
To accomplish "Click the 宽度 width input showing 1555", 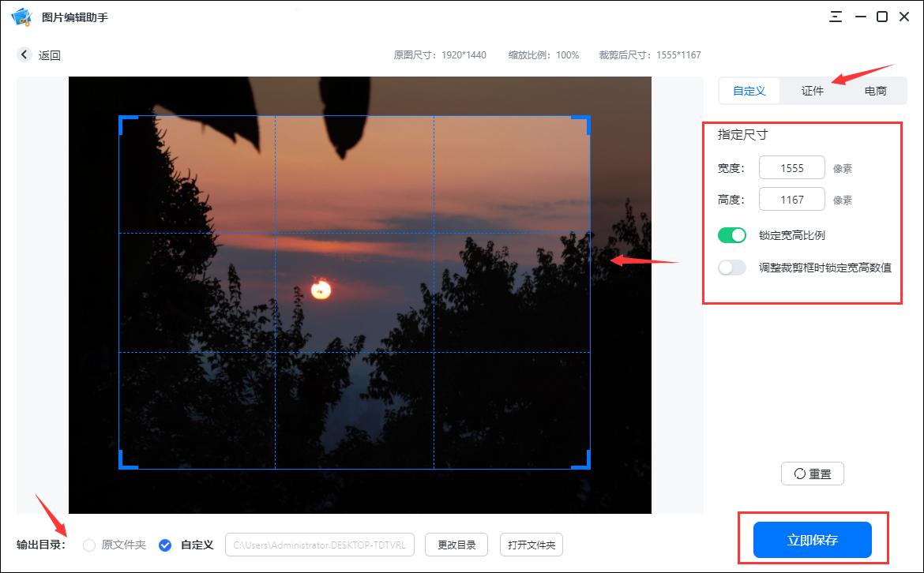I will (791, 167).
